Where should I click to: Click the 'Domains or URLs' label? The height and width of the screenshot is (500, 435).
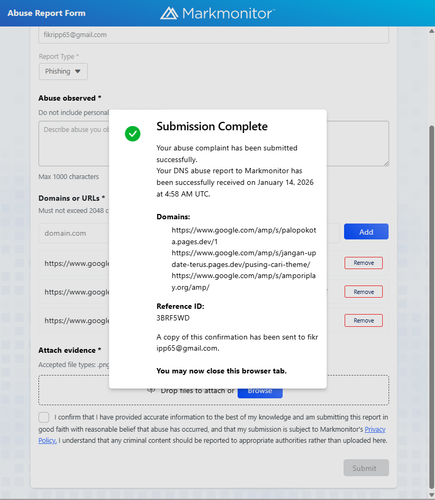71,198
